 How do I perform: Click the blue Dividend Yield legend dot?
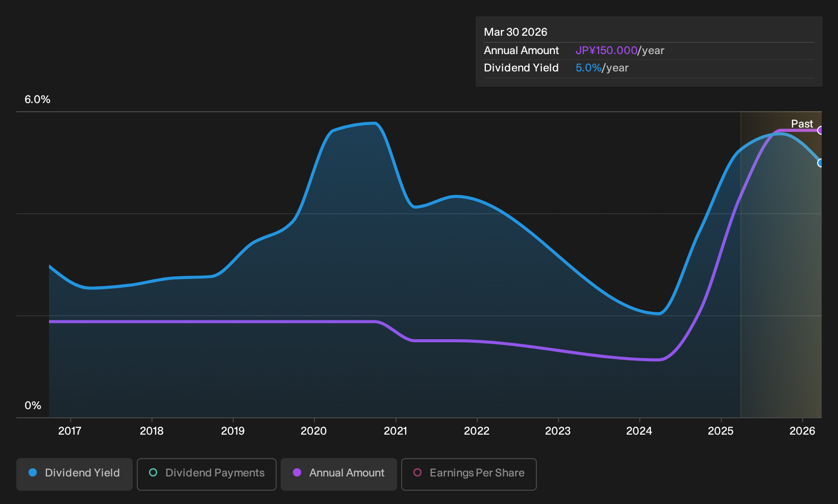[33, 473]
